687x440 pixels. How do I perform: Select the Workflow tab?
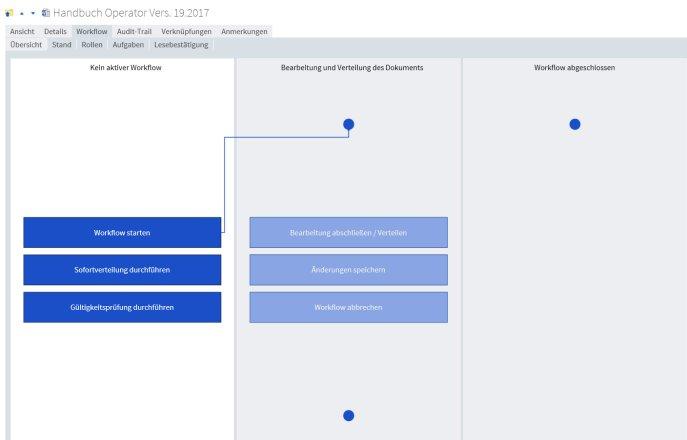click(92, 32)
